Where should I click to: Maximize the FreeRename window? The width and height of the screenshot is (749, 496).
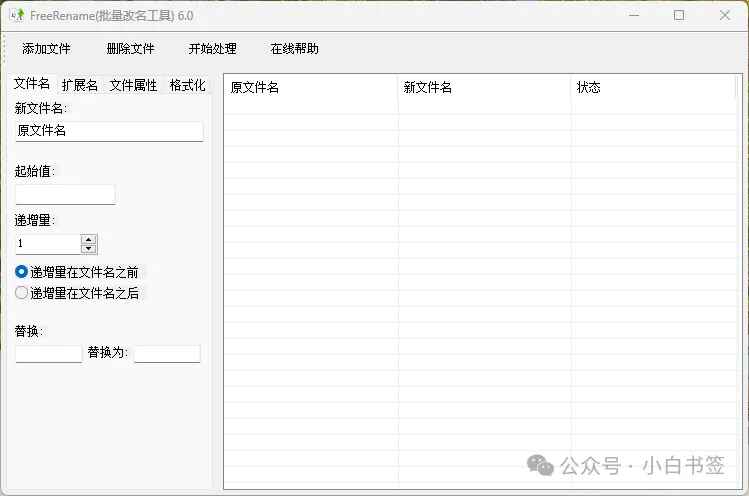click(x=679, y=15)
